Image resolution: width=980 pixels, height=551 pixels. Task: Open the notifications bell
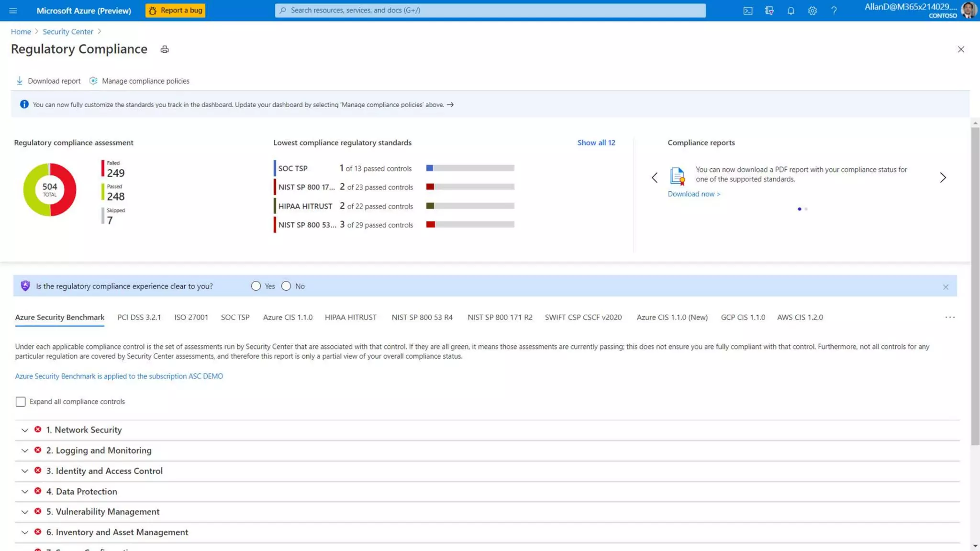(x=791, y=11)
